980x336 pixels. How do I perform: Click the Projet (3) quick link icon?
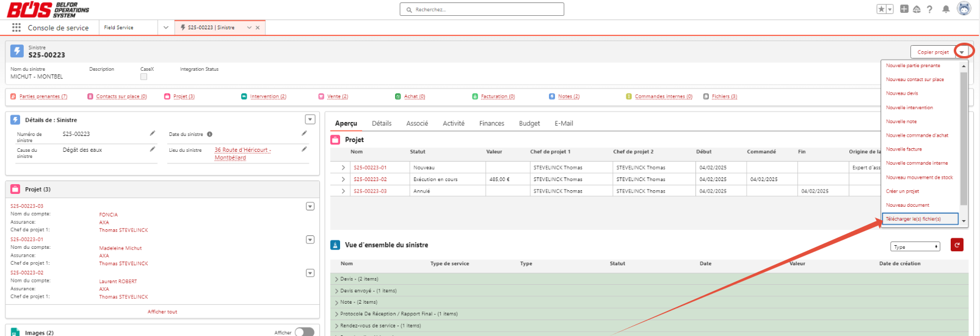point(167,96)
